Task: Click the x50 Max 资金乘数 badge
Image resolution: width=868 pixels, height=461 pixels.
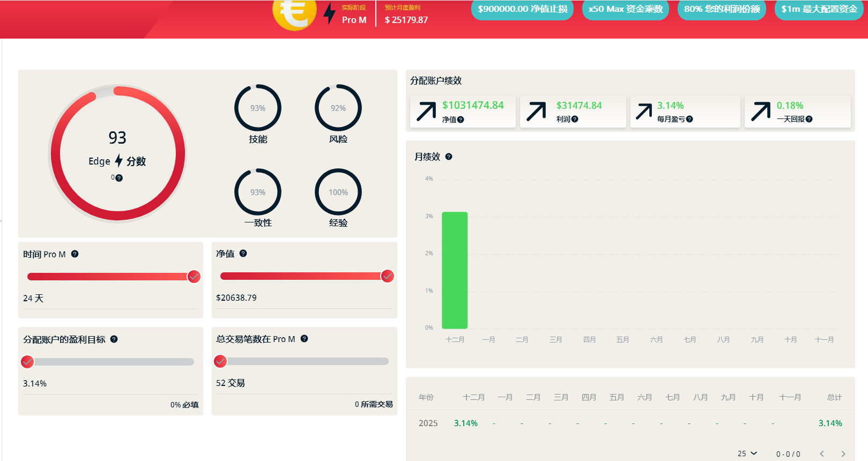Action: tap(625, 9)
